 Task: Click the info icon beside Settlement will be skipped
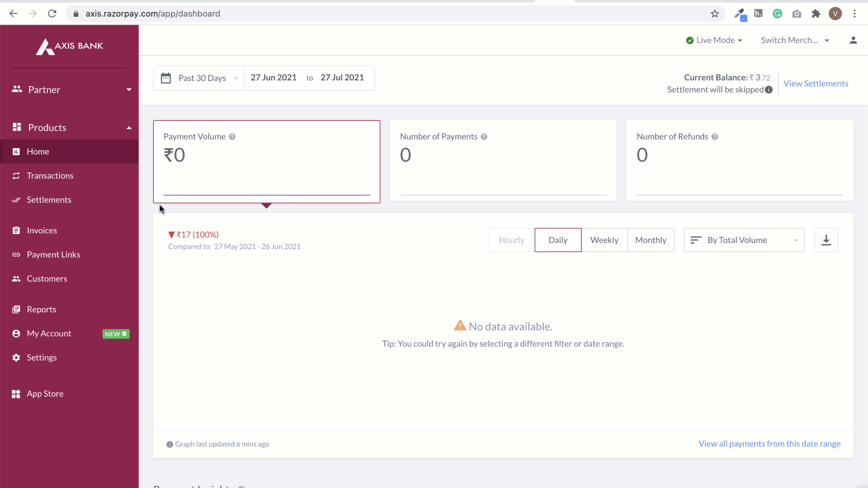coord(769,90)
